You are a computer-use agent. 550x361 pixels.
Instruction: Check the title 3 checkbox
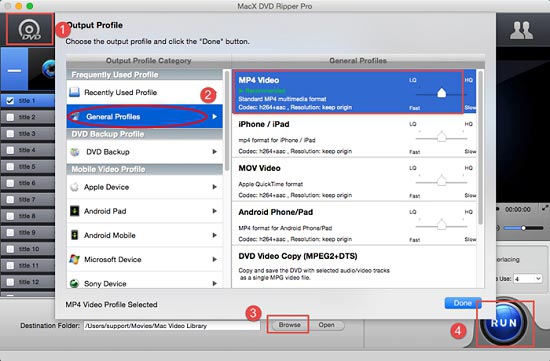click(10, 134)
